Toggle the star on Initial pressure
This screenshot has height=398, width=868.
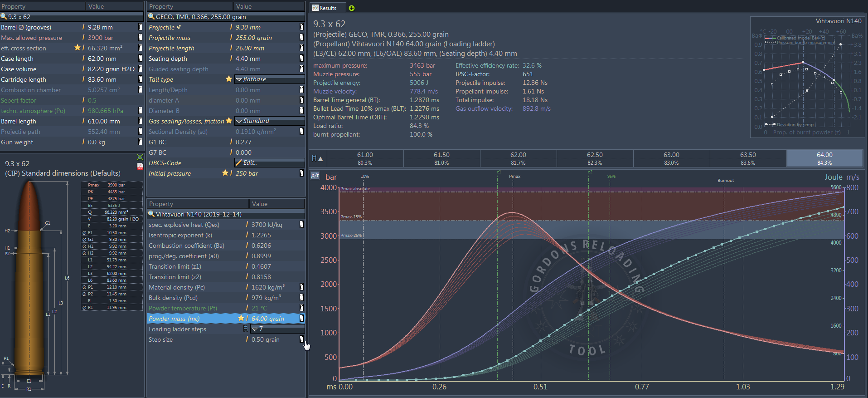(x=225, y=173)
